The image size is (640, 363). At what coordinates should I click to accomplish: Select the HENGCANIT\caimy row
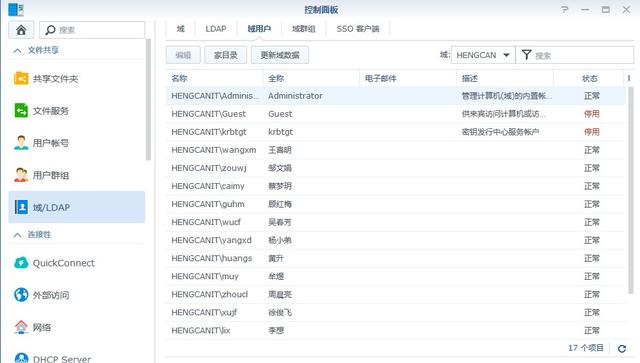pos(396,186)
